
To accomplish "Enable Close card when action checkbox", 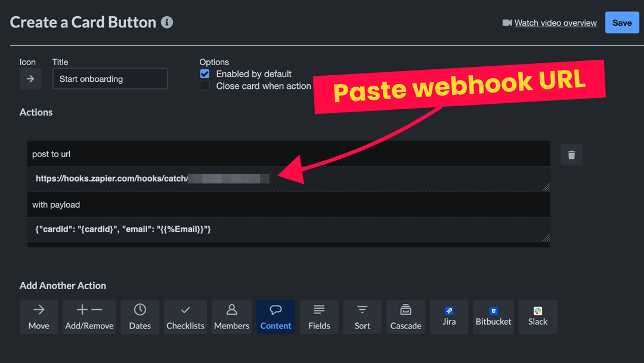I will tap(205, 86).
